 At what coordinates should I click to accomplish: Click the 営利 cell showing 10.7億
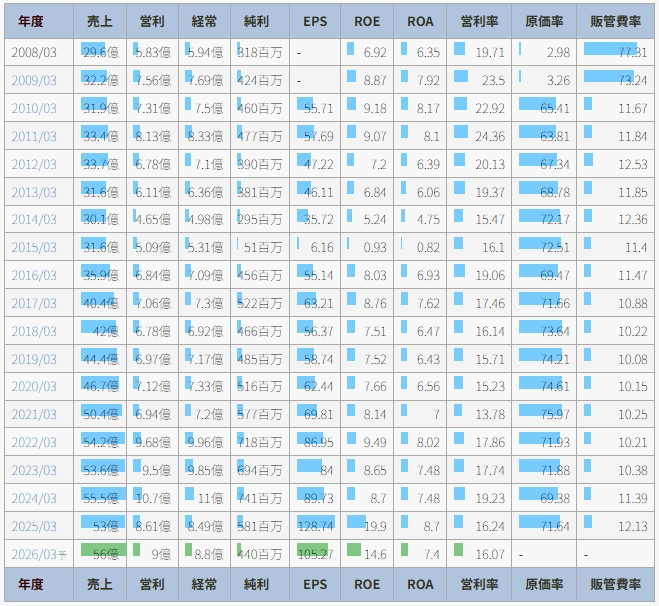152,498
